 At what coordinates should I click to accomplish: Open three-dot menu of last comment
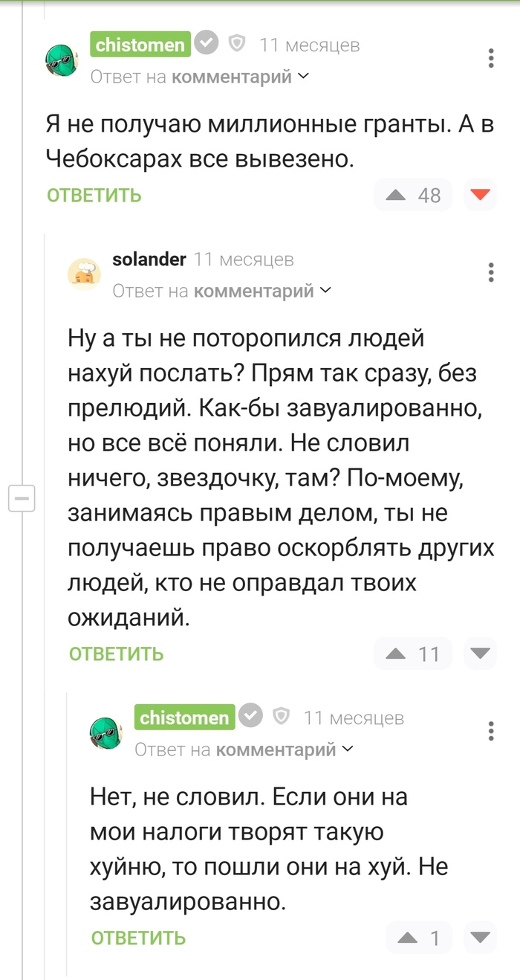pyautogui.click(x=490, y=732)
